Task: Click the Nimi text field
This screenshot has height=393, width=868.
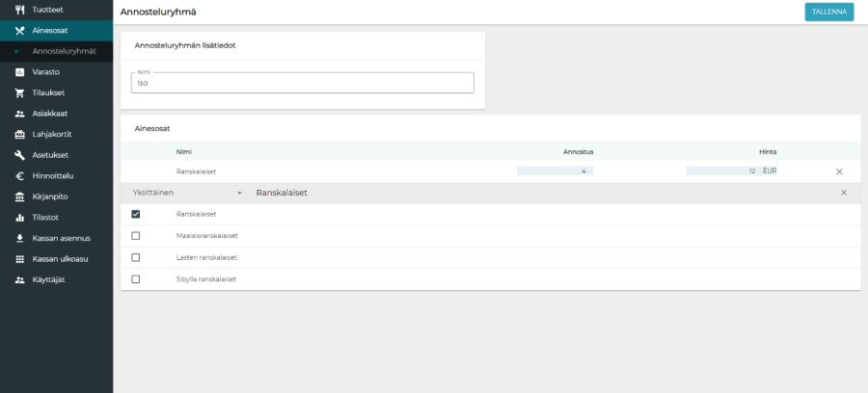Action: point(302,83)
